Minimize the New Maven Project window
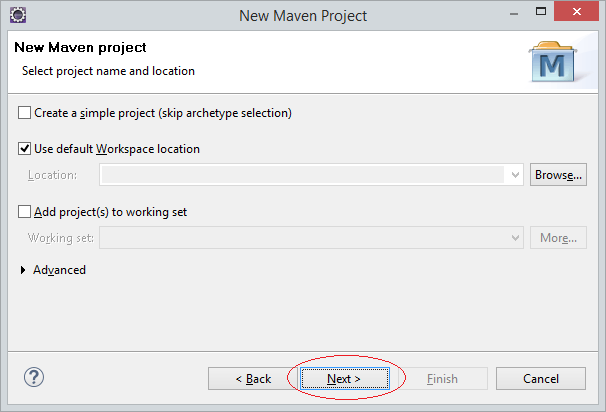The width and height of the screenshot is (606, 412). 514,14
